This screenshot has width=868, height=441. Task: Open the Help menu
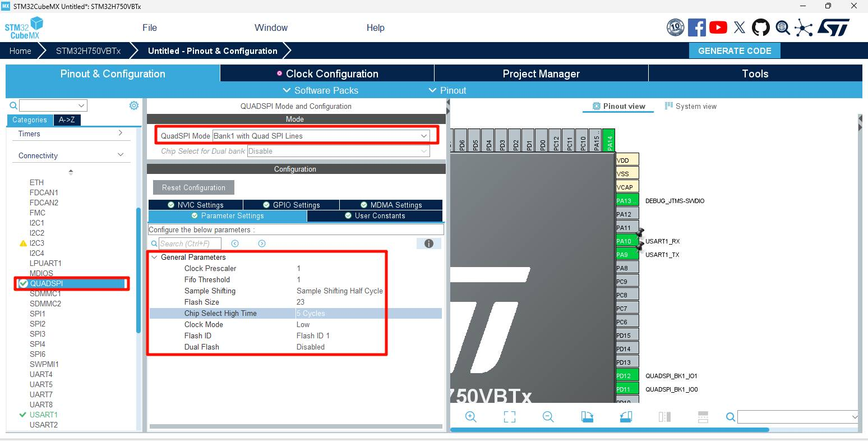[x=376, y=27]
